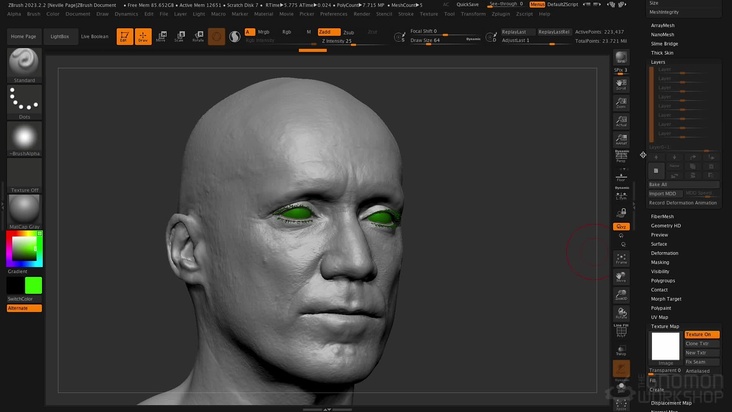Click the Texture Map image thumbnail
Screen dimensions: 732x412
(665, 346)
